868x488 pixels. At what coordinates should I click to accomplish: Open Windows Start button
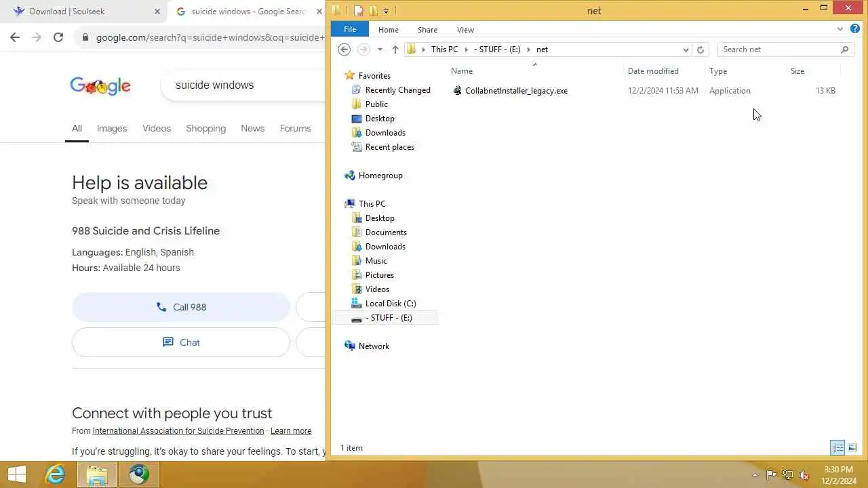[16, 474]
